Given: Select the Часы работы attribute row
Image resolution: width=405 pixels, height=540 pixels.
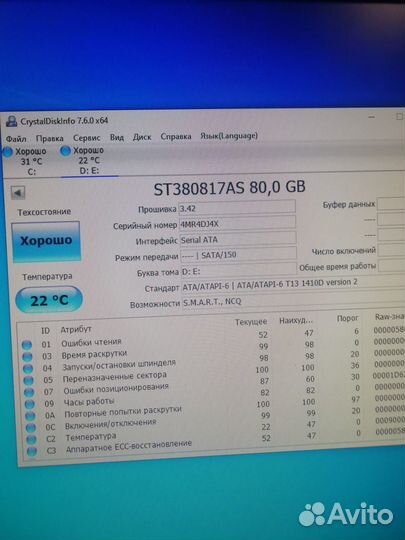Looking at the screenshot, I should 214,397.
